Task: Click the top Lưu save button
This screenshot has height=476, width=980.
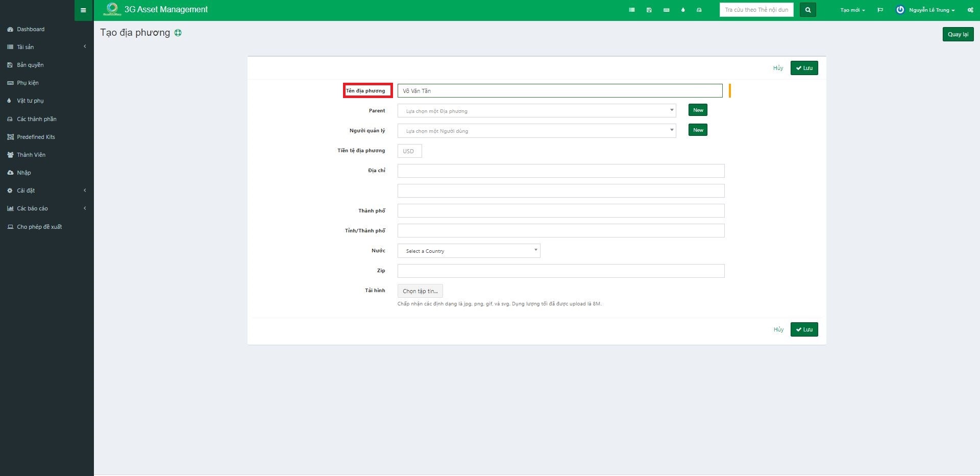Action: (804, 68)
